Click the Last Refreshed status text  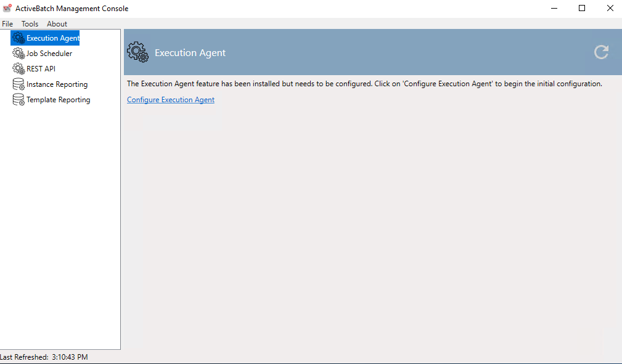point(44,357)
